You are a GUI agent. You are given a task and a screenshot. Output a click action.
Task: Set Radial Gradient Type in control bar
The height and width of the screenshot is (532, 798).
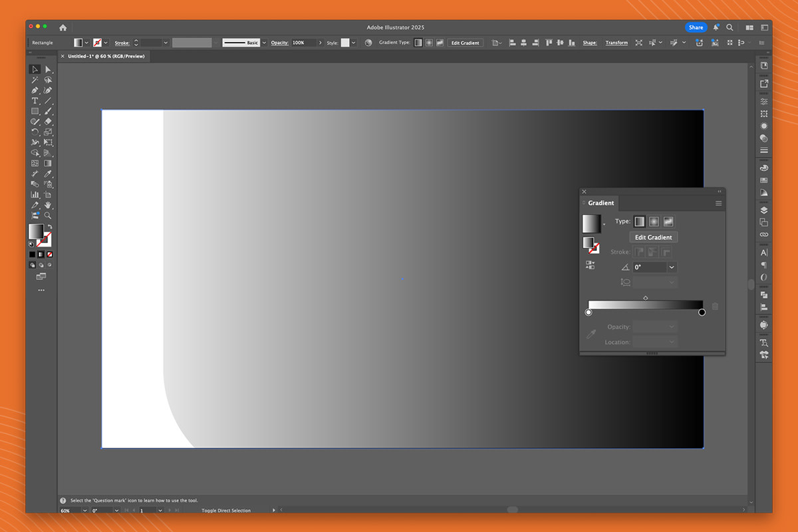(x=428, y=43)
